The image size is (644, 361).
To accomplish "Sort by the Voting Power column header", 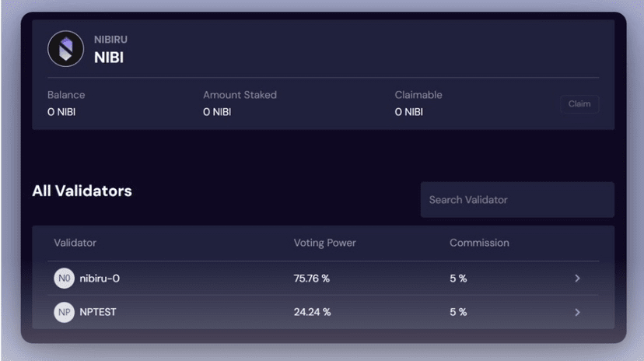I will coord(324,243).
